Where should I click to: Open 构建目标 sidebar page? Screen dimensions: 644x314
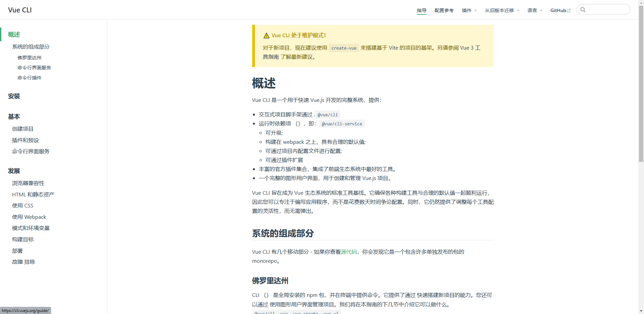click(23, 240)
